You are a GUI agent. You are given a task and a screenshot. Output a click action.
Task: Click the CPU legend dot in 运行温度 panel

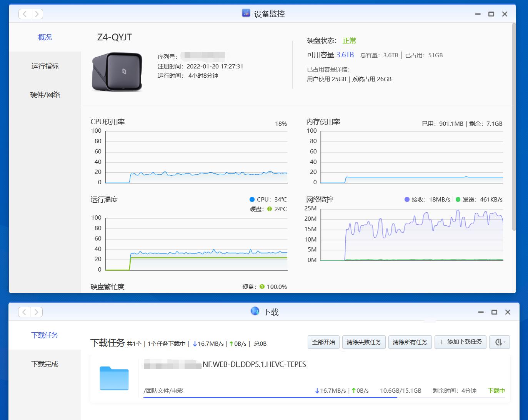tap(252, 199)
